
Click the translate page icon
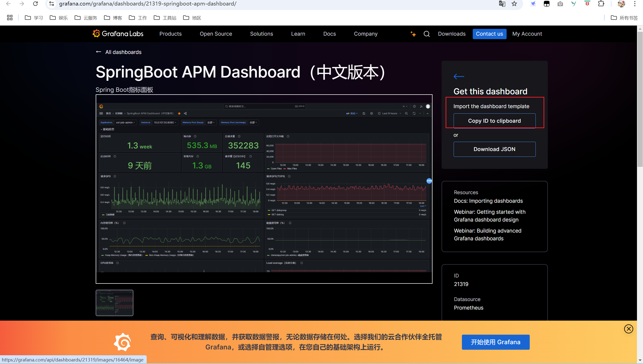502,4
